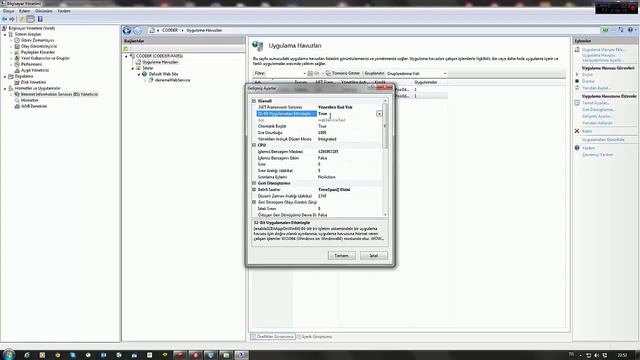
Task: Select the .NET Framework Sürümü property row
Action: point(318,107)
